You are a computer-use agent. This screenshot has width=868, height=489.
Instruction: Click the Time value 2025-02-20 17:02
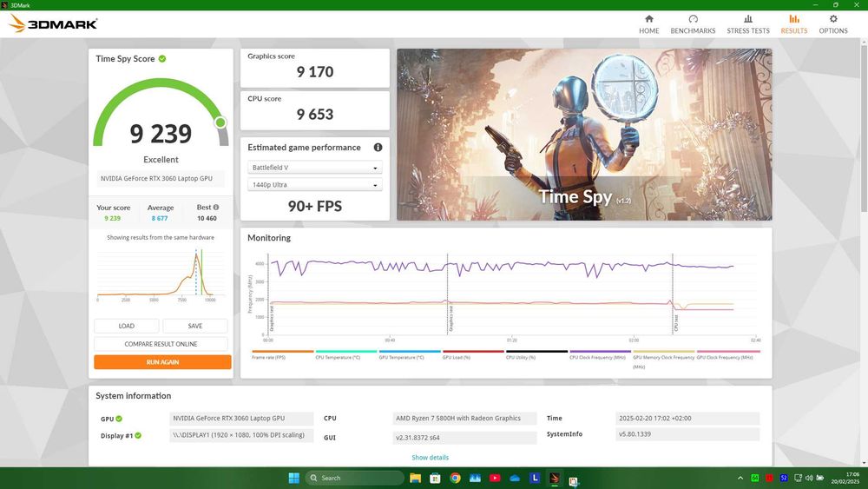point(687,419)
